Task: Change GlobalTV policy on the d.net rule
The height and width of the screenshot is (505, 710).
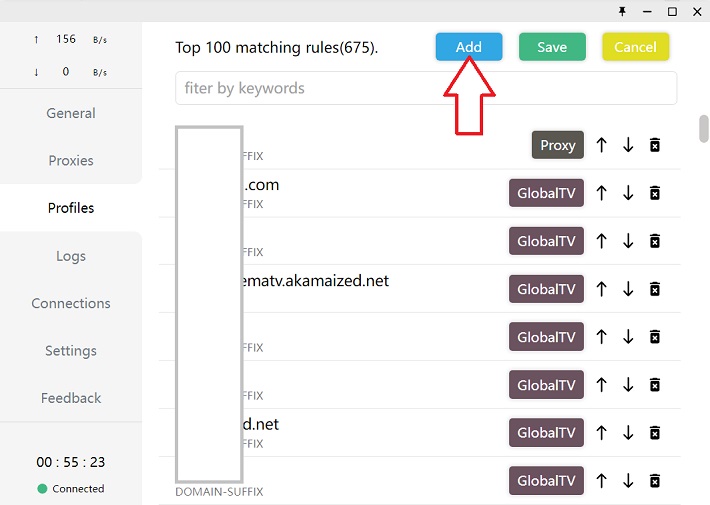Action: click(x=546, y=433)
